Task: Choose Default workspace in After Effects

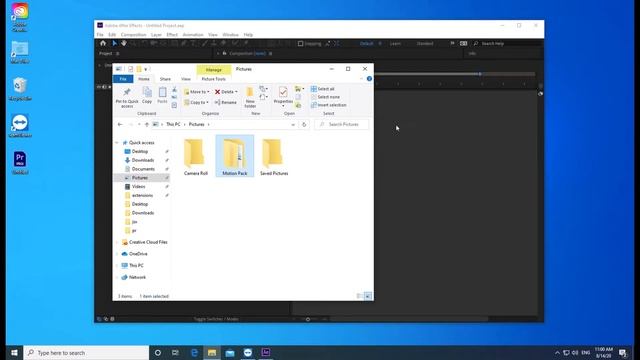Action: 366,43
